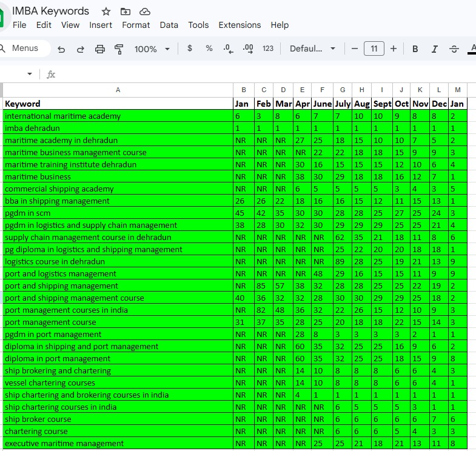
Task: Select Feb value 85 in port and shipping management row
Action: click(x=264, y=286)
